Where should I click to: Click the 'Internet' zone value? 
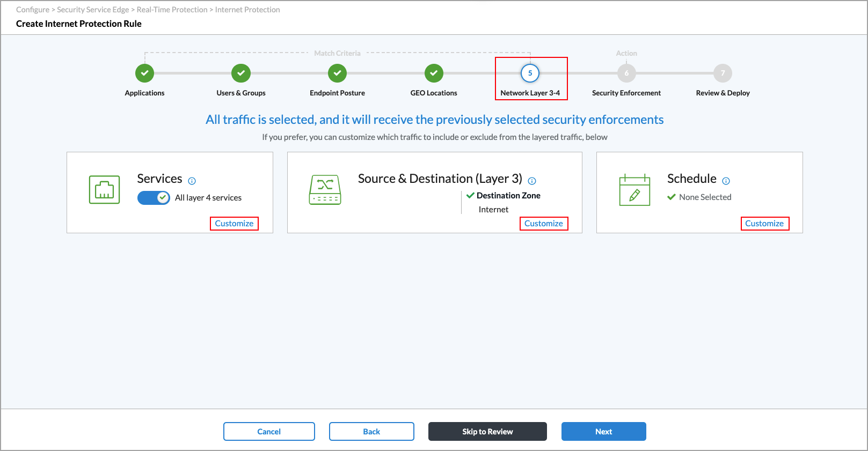(x=493, y=210)
